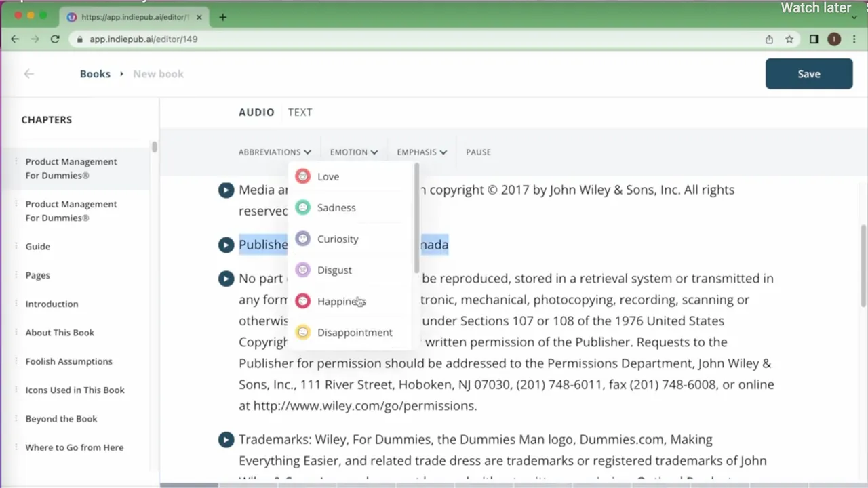Open 'Icons Used in This Book' chapter
868x488 pixels.
pyautogui.click(x=75, y=390)
